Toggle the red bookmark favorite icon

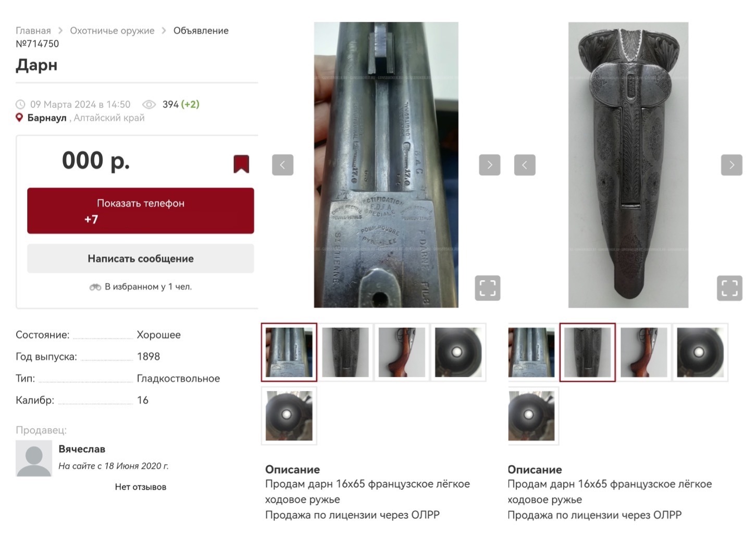(x=241, y=164)
